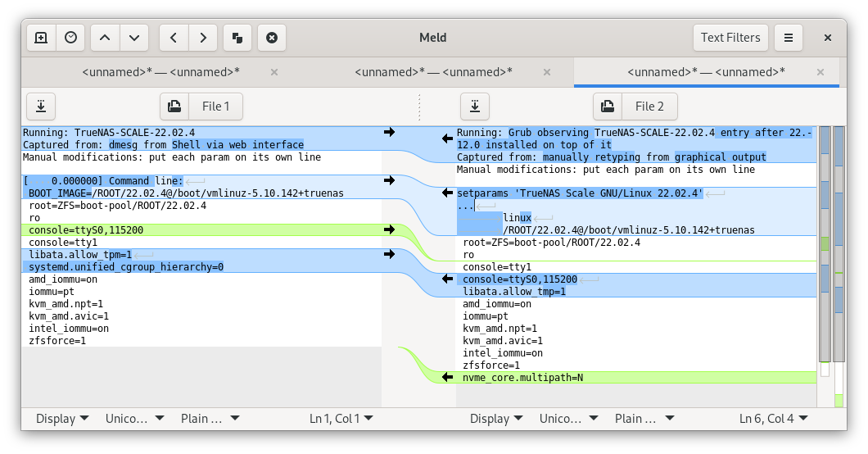Screen dimensions: 868x454
Task: Click the File 1 label button
Action: (215, 107)
